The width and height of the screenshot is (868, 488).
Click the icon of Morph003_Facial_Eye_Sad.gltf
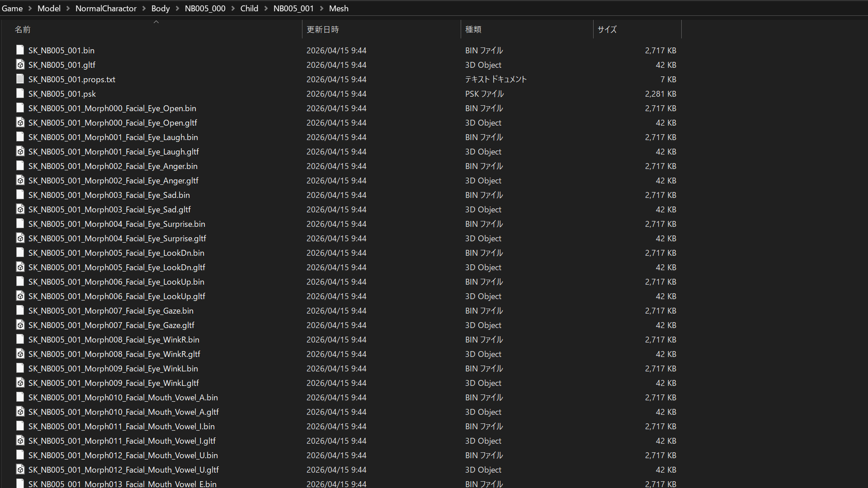[20, 209]
